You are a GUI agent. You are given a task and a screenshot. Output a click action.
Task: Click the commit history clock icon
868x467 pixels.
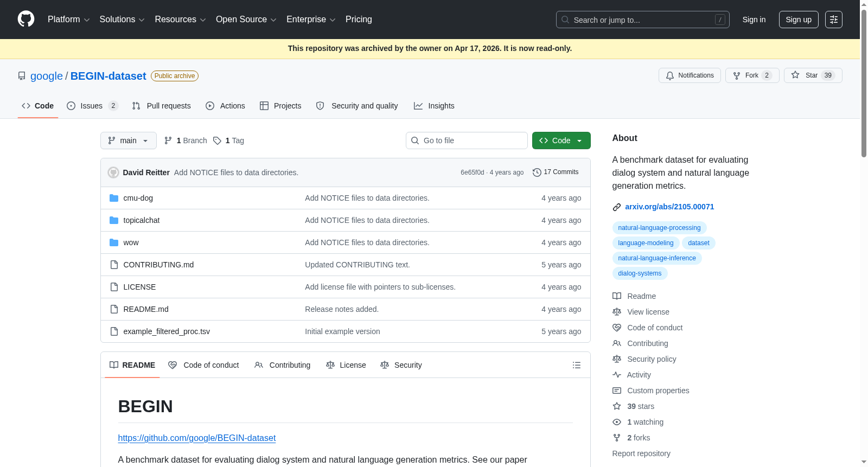pos(537,172)
